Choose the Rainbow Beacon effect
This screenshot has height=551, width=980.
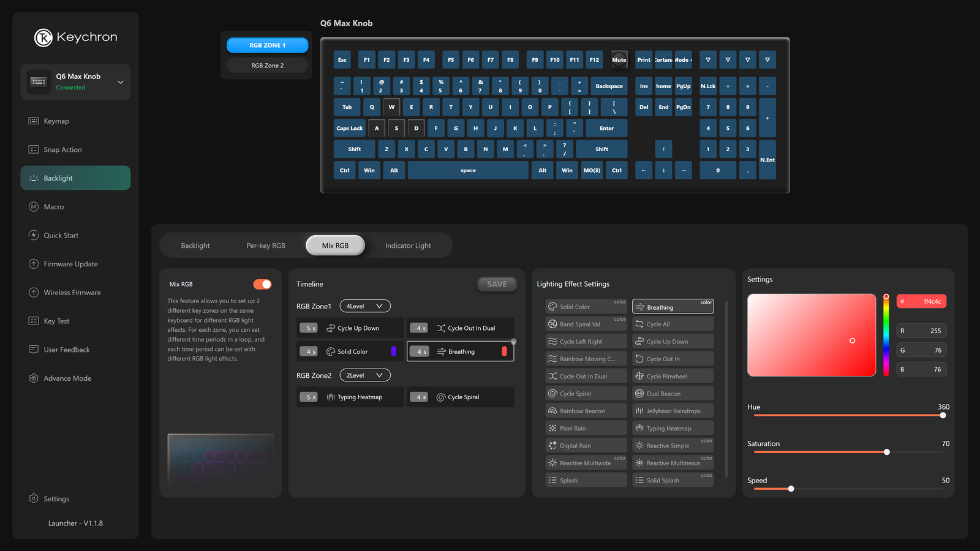(x=586, y=410)
